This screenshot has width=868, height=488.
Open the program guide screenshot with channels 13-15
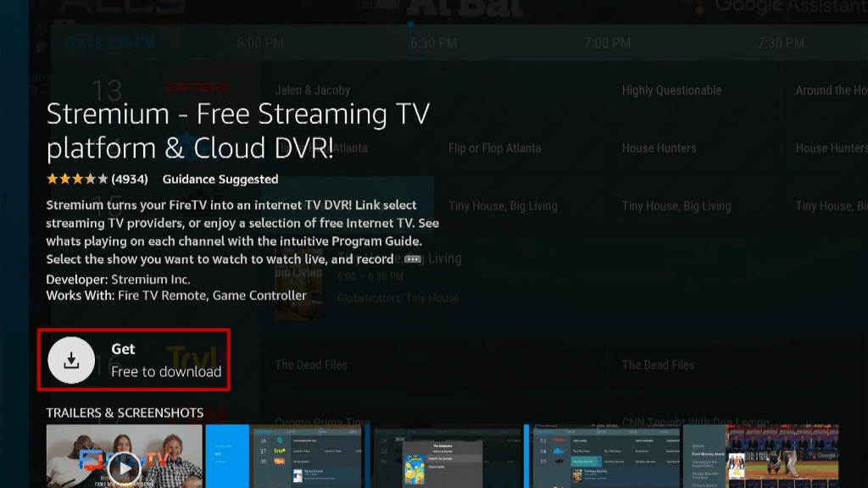point(603,456)
